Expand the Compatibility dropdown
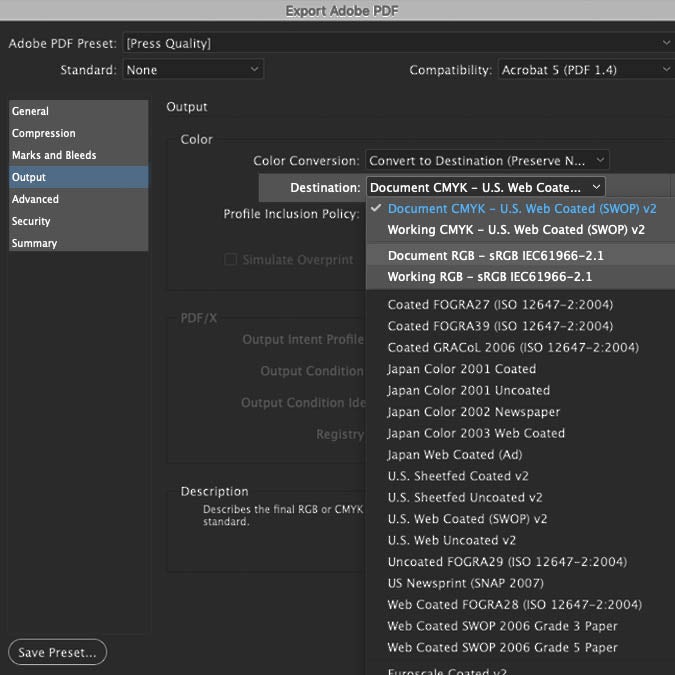Screen dimensions: 675x675 584,70
